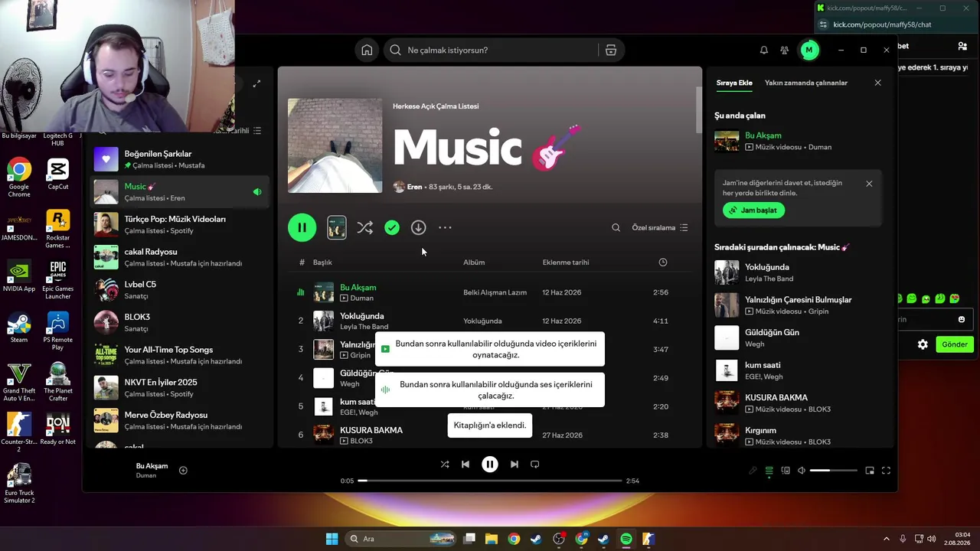Open Windows Start menu
The height and width of the screenshot is (551, 980).
tap(332, 539)
